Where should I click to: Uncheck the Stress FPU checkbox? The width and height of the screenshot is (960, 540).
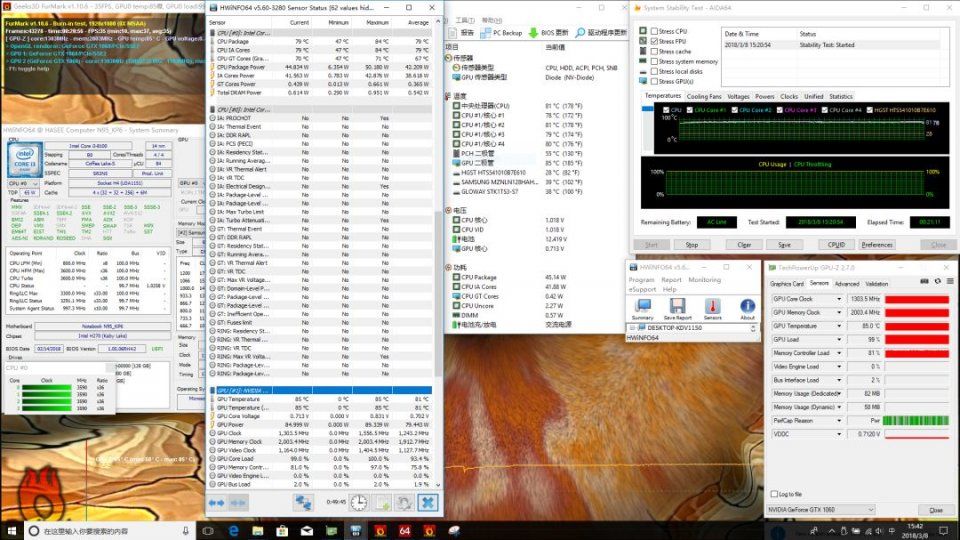[653, 41]
